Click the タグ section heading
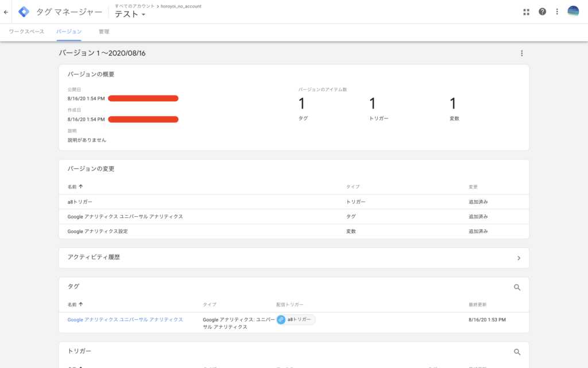Screen dimensions: 588x368 tap(73, 286)
